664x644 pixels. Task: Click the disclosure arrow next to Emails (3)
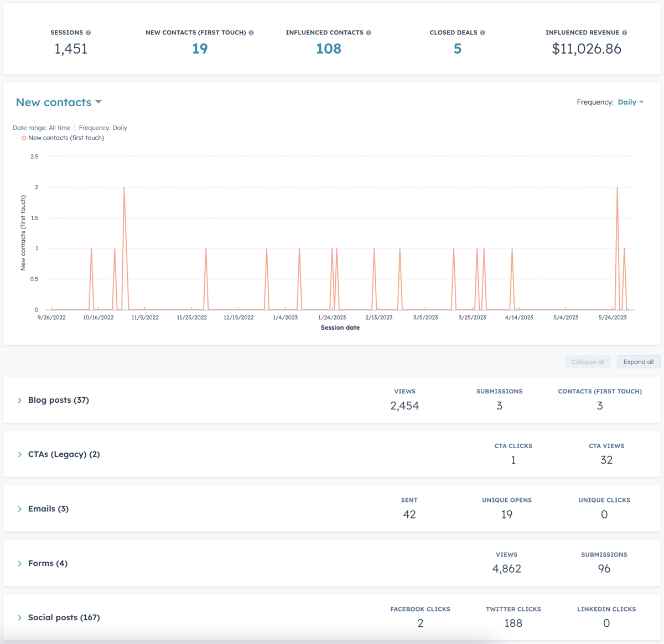[19, 508]
